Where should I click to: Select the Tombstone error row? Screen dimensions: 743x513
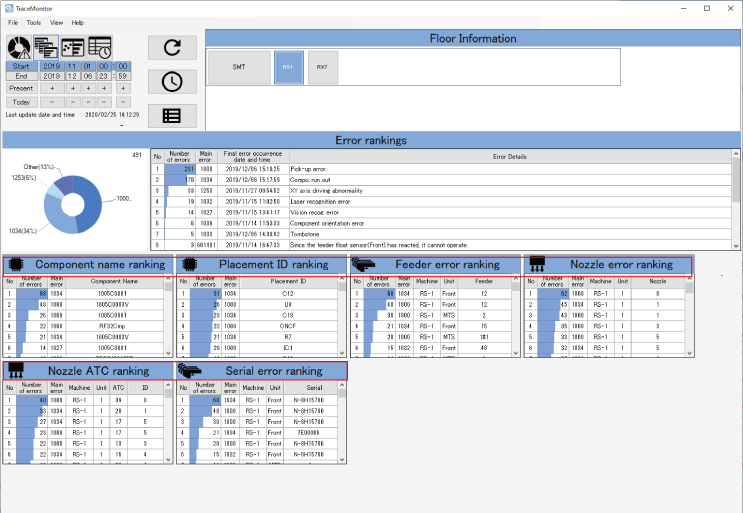[442, 234]
